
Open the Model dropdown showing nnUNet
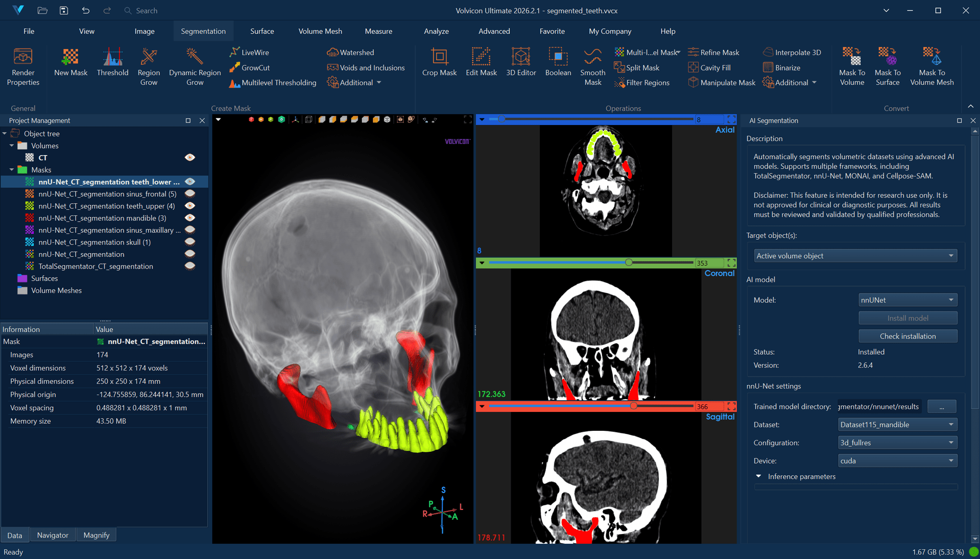point(907,300)
